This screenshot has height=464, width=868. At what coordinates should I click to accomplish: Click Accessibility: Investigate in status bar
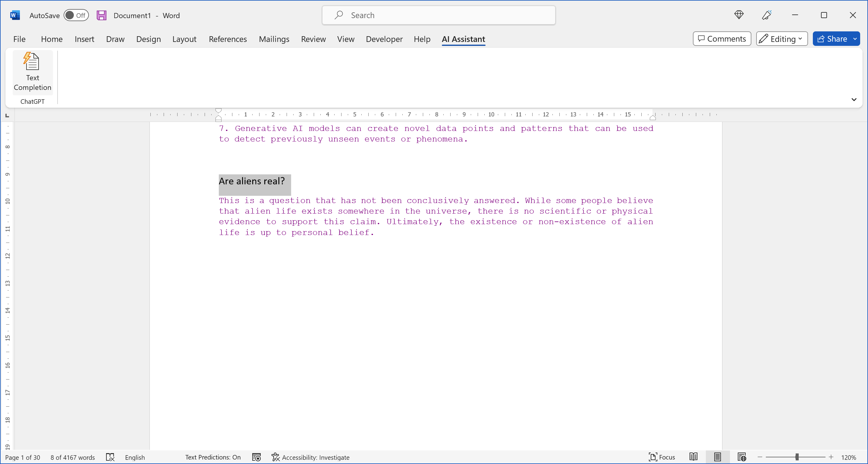pyautogui.click(x=310, y=457)
